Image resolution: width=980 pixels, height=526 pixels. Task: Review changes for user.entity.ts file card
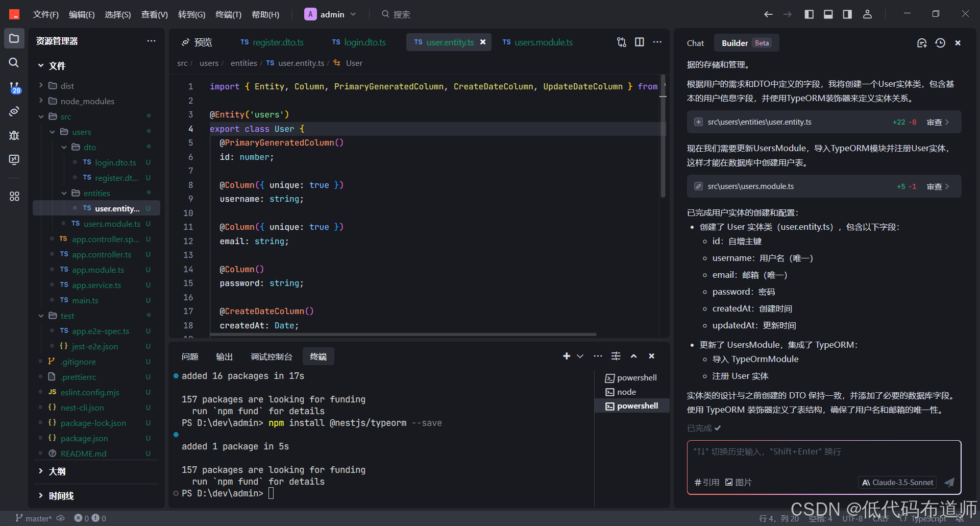pos(938,122)
